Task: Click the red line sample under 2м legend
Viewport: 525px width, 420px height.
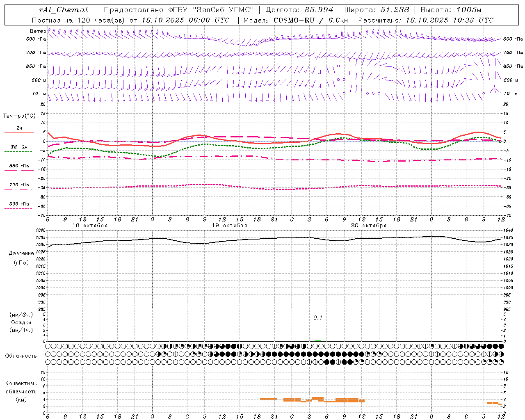Action: (x=19, y=132)
